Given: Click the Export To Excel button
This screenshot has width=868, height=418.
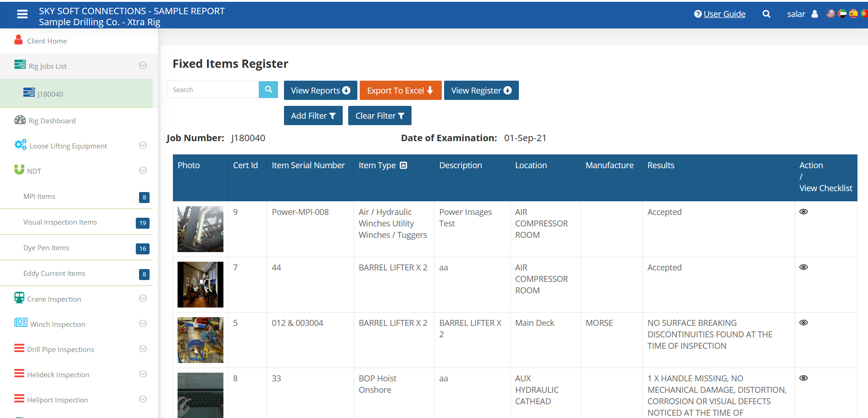Looking at the screenshot, I should (x=400, y=90).
